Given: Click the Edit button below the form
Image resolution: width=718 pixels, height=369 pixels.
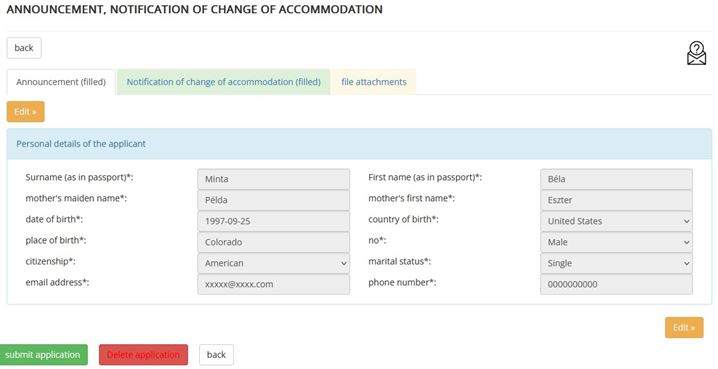Looking at the screenshot, I should 684,327.
